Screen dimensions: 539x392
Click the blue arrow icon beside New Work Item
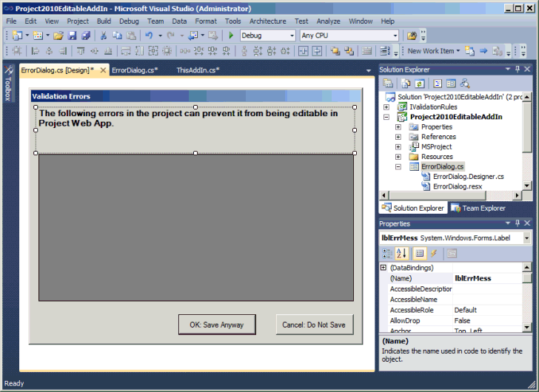483,51
